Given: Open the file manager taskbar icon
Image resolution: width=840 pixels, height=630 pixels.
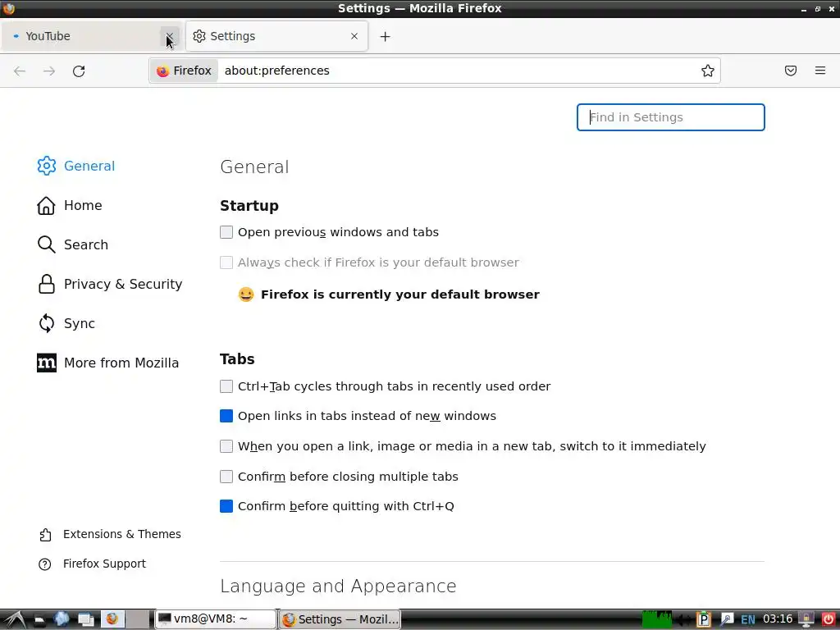Looking at the screenshot, I should 39,620.
